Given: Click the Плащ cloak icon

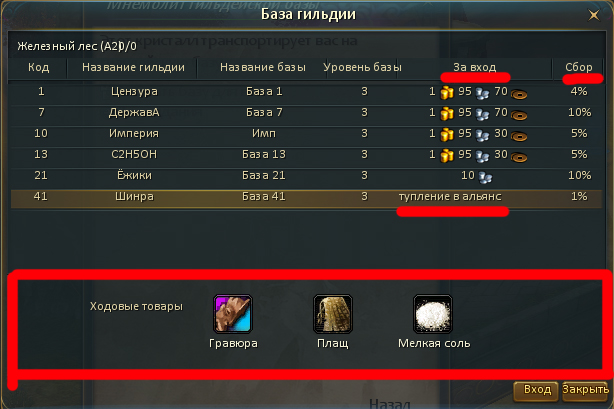Looking at the screenshot, I should 333,314.
